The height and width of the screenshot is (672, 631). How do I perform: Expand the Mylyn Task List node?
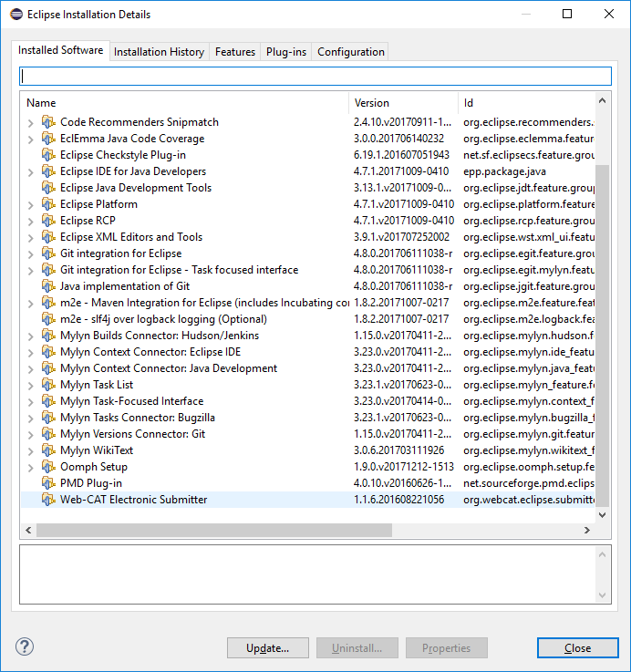(31, 385)
